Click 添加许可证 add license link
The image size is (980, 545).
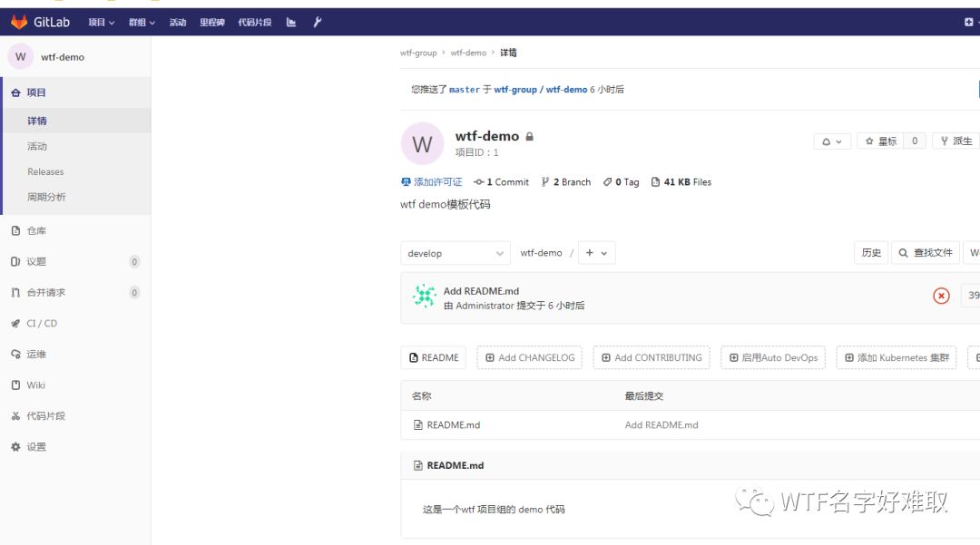tap(432, 182)
